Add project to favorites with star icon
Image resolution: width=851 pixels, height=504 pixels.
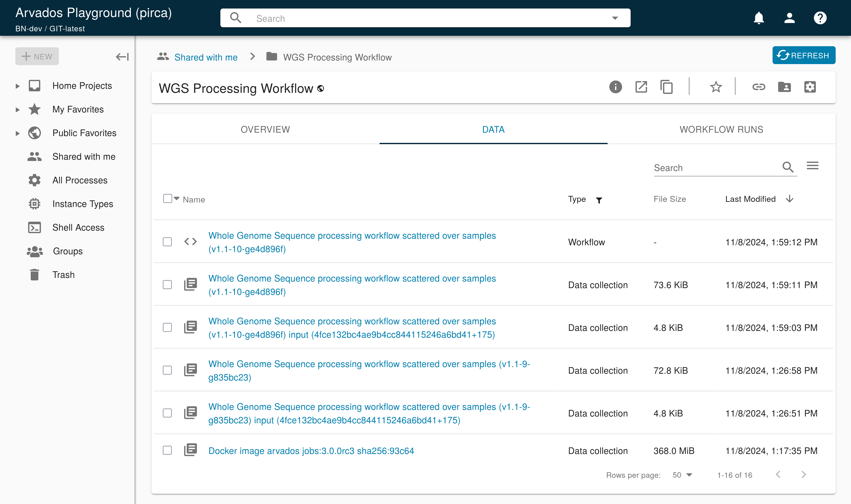[x=716, y=87]
